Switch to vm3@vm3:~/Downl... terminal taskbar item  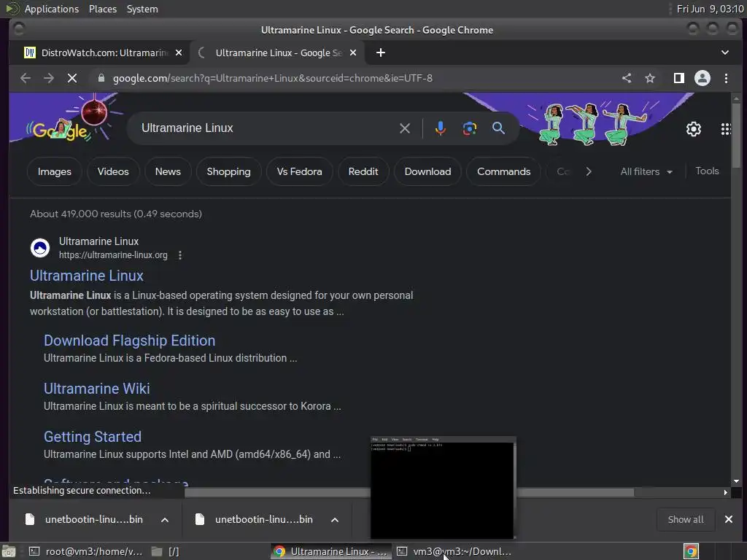tap(455, 551)
